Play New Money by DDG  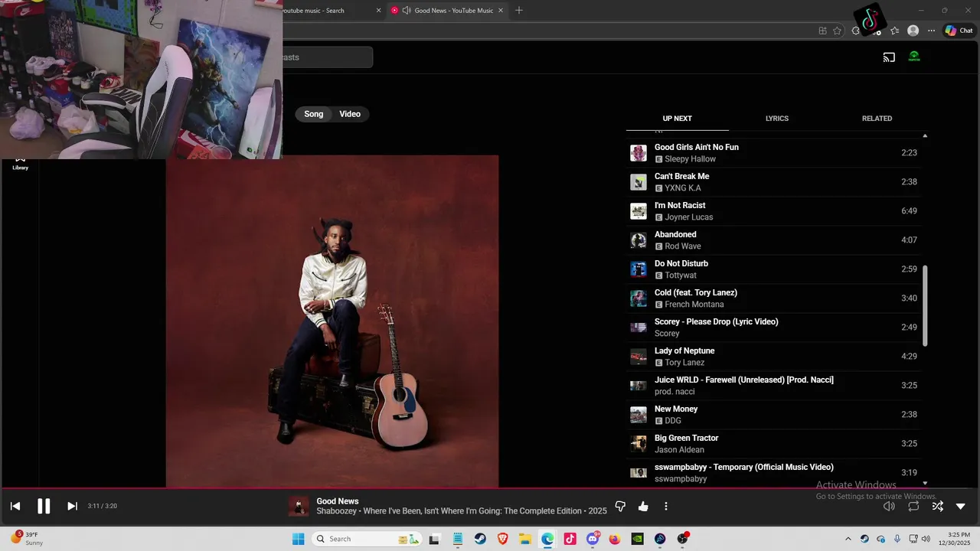pos(773,415)
